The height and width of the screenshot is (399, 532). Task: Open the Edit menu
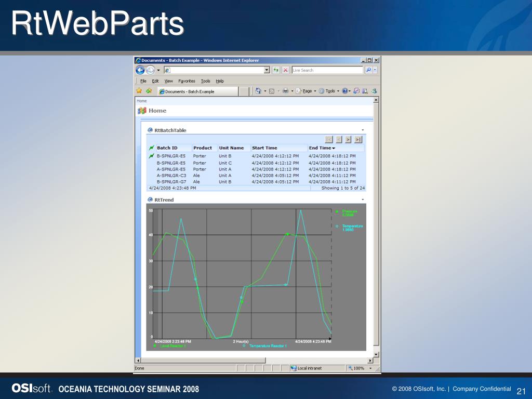point(155,81)
